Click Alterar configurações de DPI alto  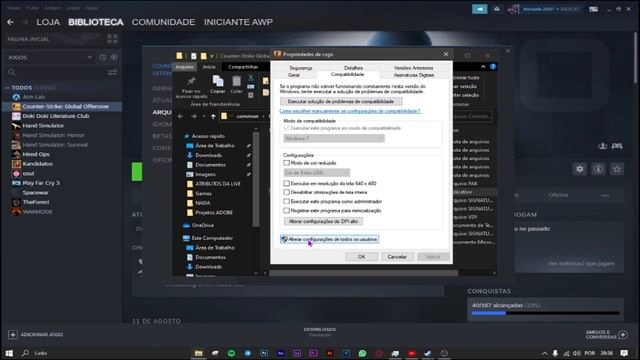pos(323,221)
